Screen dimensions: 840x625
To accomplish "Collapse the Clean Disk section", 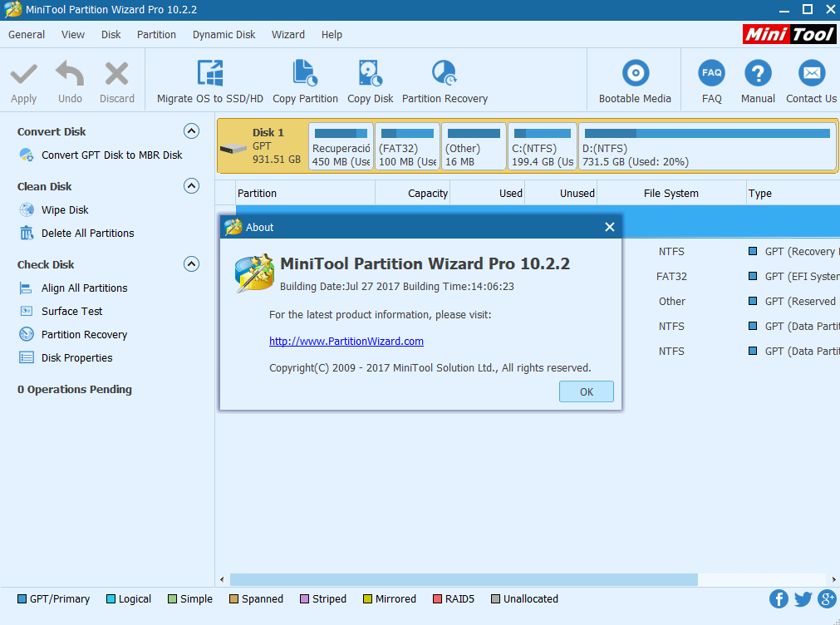I will [x=191, y=186].
